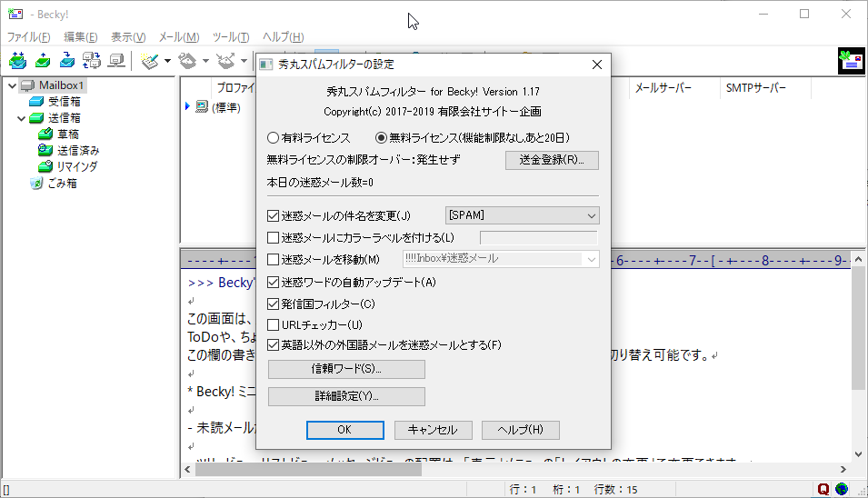868x498 pixels.
Task: Click the horizontal scrollbar right arrow
Action: tap(843, 469)
